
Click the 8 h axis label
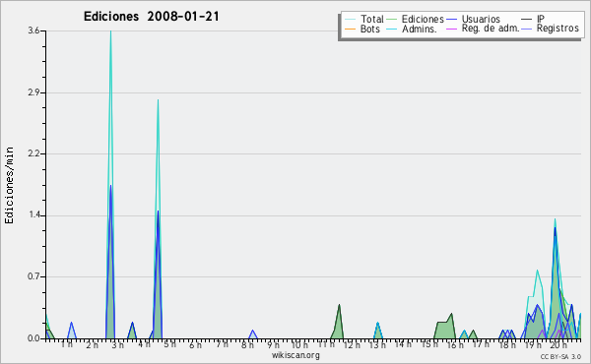click(x=247, y=344)
